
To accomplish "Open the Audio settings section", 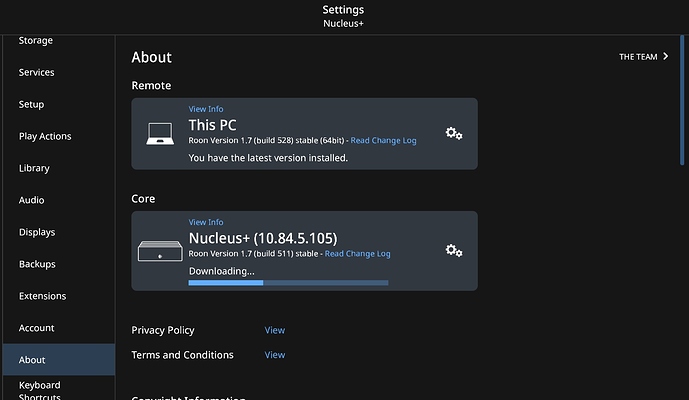I will click(x=31, y=200).
